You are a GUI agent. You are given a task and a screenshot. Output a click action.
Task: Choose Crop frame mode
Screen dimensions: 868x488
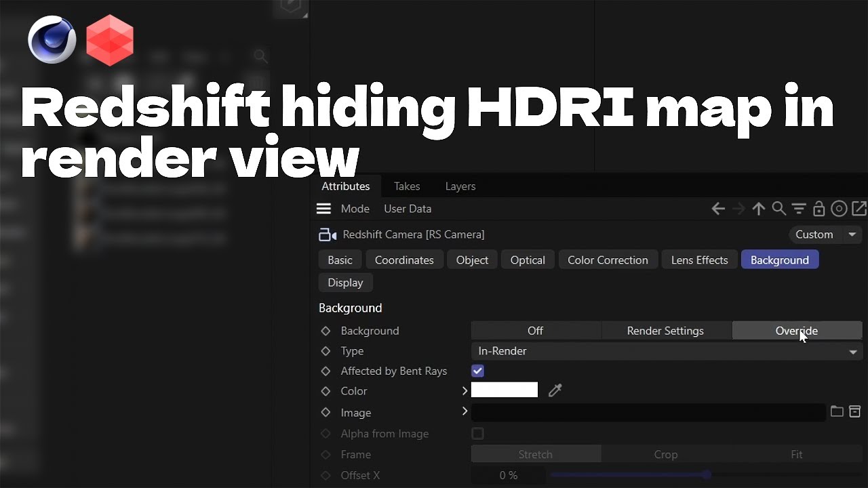pyautogui.click(x=665, y=455)
